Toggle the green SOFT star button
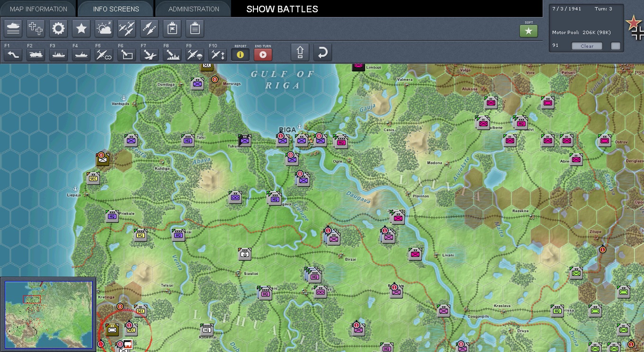Image resolution: width=644 pixels, height=352 pixels. 528,31
